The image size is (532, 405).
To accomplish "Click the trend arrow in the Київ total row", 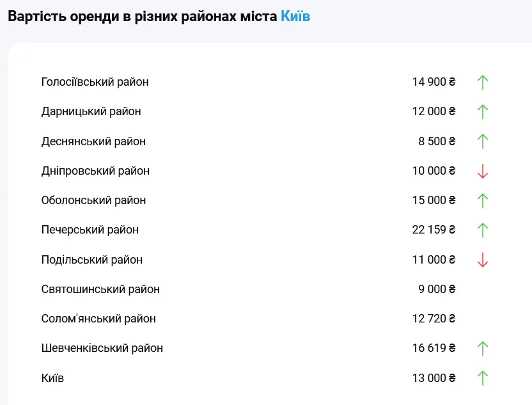I will point(483,378).
